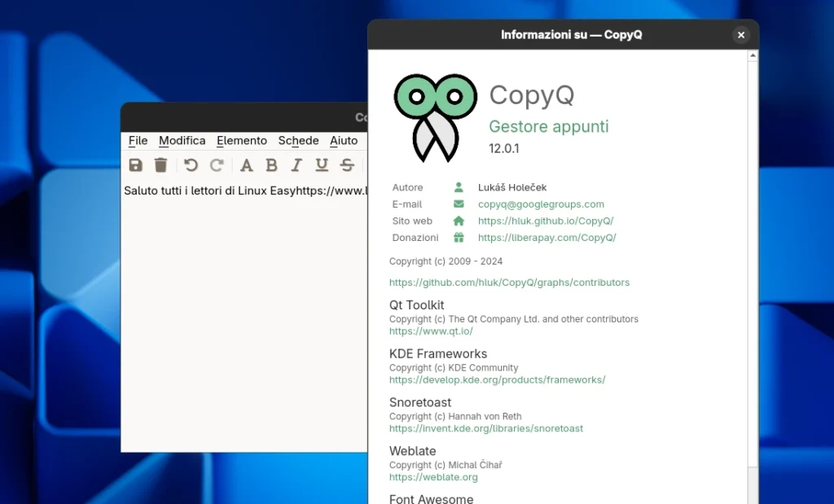
Task: Open the Schede menu
Action: [x=298, y=140]
